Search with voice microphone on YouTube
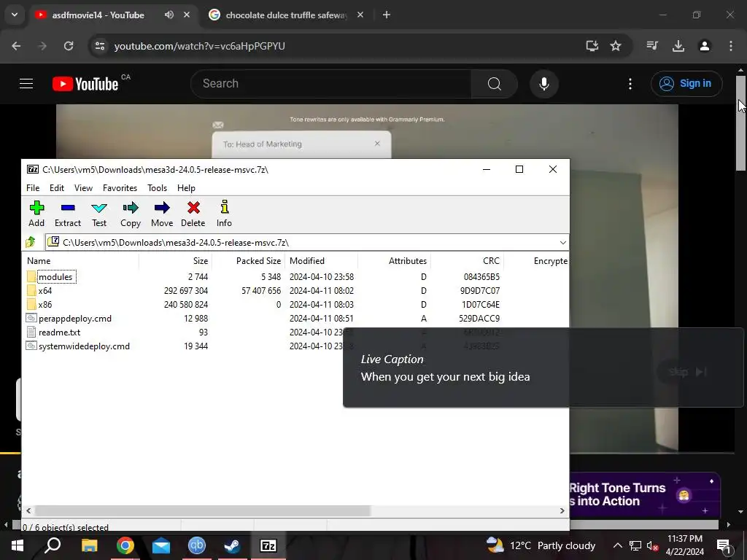Image resolution: width=747 pixels, height=560 pixels. pyautogui.click(x=543, y=84)
